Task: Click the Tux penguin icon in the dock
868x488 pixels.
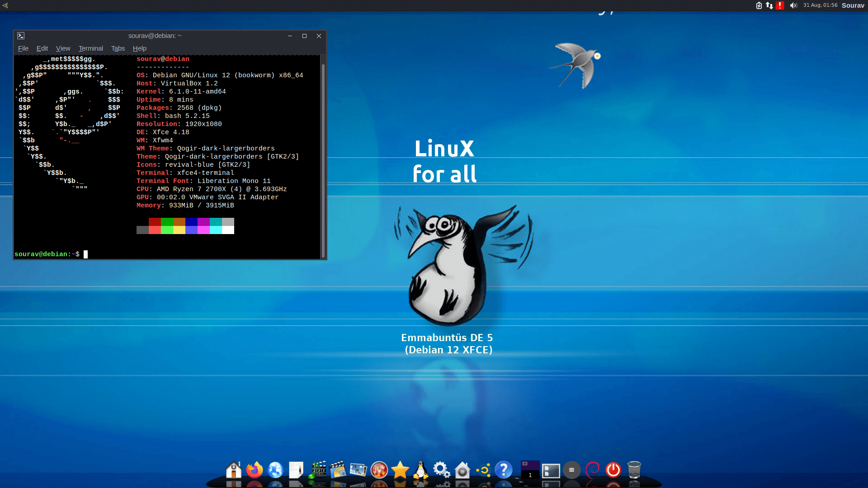Action: pos(421,470)
